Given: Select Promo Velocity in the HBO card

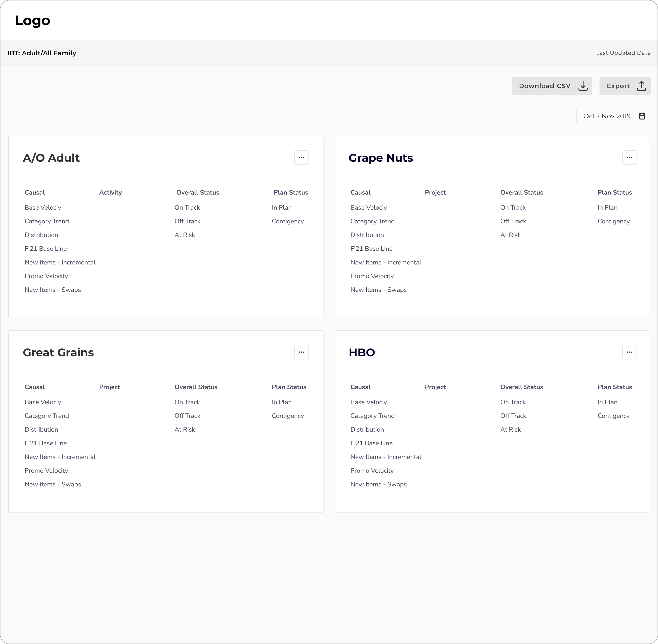Looking at the screenshot, I should click(x=372, y=470).
